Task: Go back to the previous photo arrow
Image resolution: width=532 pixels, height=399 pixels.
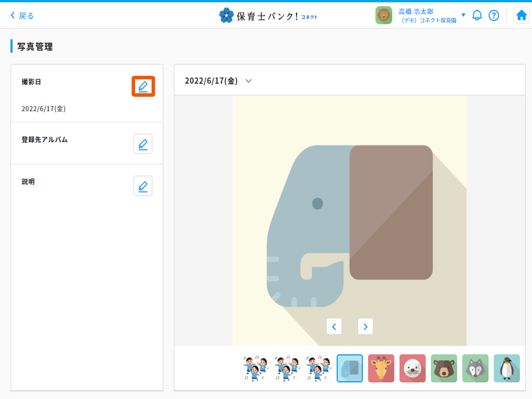Action: point(334,326)
